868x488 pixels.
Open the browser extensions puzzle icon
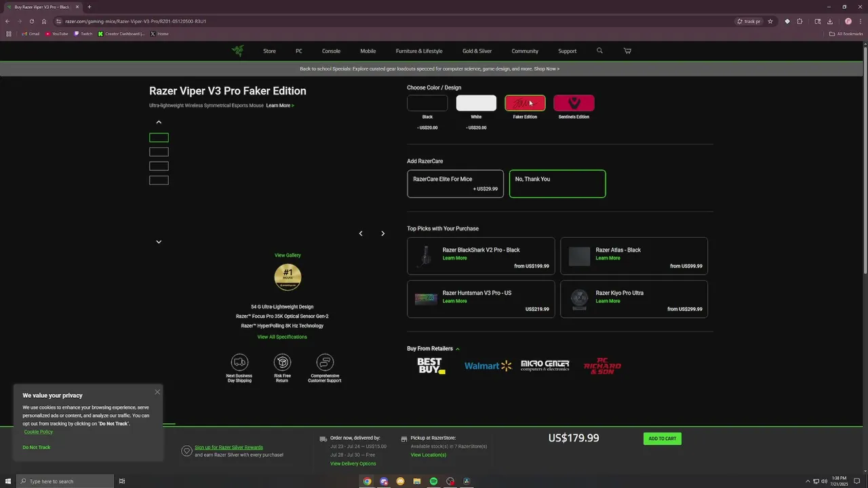click(x=800, y=21)
